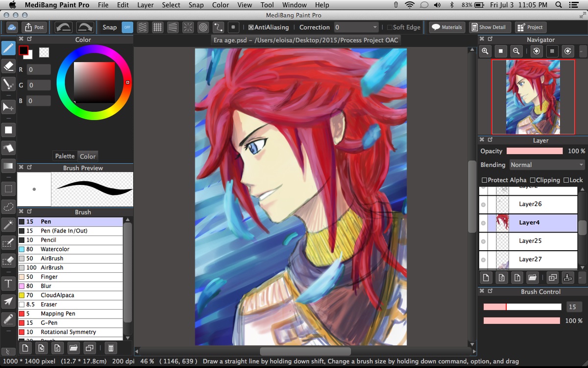Click the transparent color swatch
This screenshot has width=588, height=368.
(44, 52)
